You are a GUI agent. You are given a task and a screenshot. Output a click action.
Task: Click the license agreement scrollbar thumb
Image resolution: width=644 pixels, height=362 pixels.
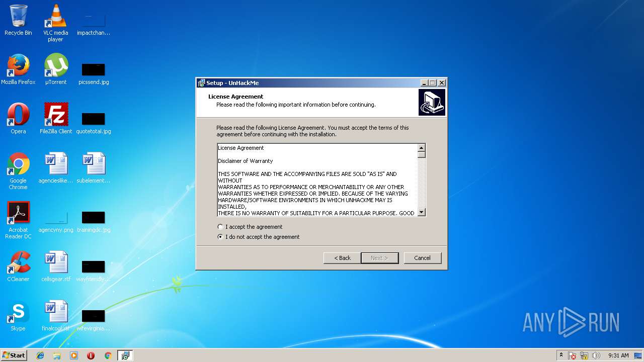[x=422, y=155]
